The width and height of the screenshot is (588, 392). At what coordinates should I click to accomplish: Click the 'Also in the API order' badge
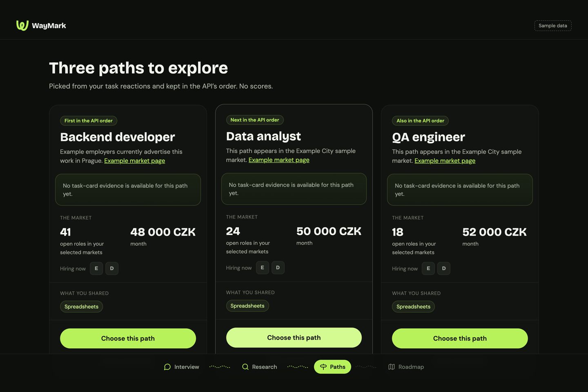pyautogui.click(x=421, y=120)
